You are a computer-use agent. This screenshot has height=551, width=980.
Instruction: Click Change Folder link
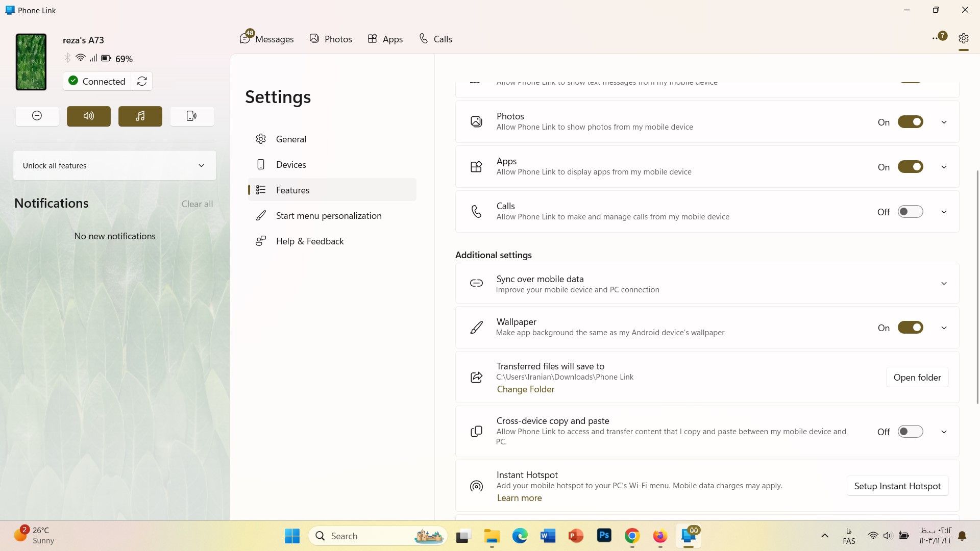(525, 389)
